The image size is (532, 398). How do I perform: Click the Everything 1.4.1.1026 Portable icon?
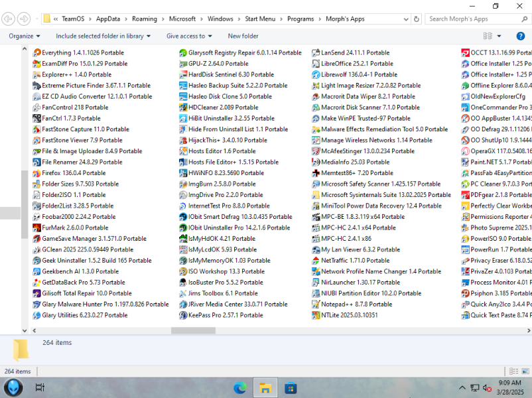(36, 52)
